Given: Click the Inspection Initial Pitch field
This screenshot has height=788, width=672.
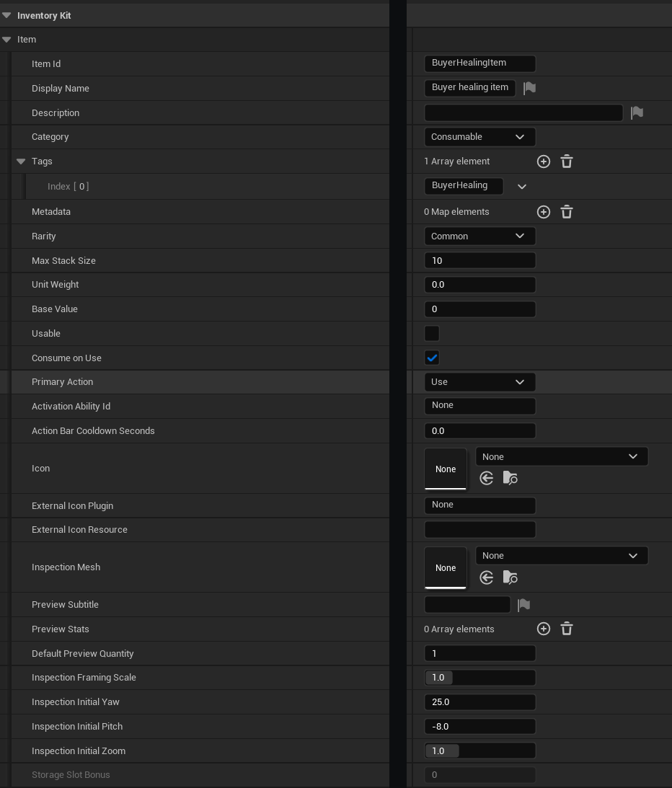Looking at the screenshot, I should (x=479, y=726).
